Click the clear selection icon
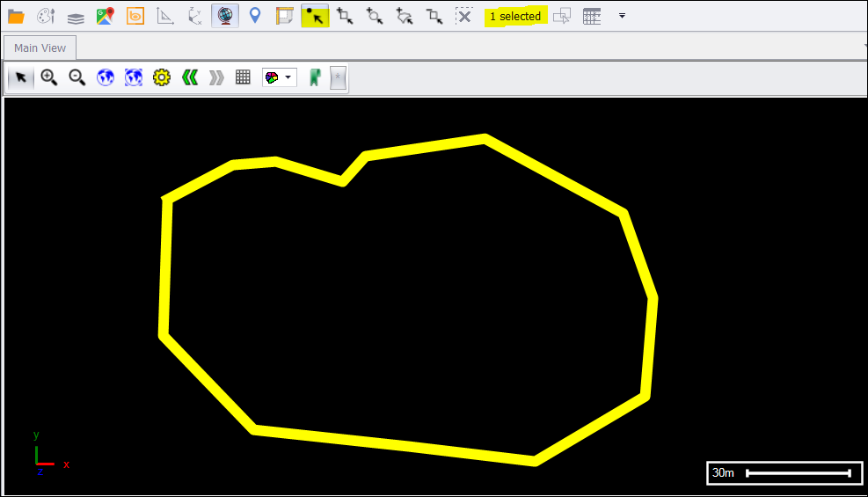This screenshot has width=868, height=497. point(464,16)
